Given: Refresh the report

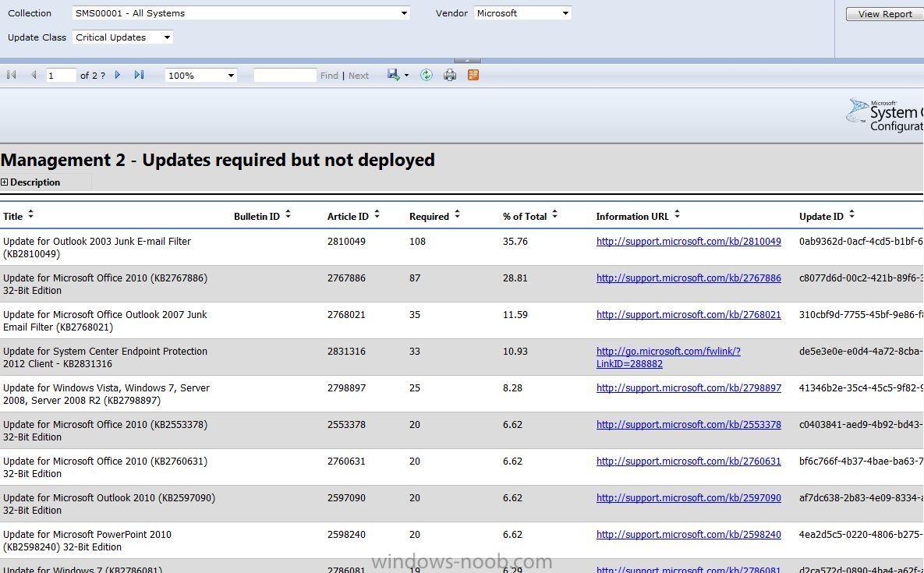Looking at the screenshot, I should [x=426, y=75].
